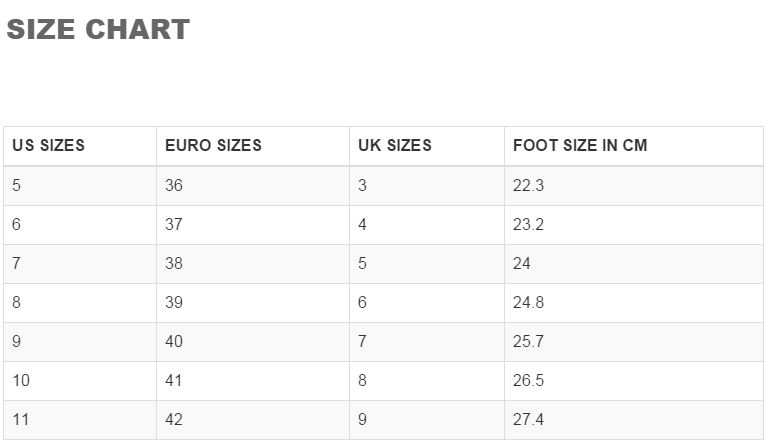Screen dimensions: 771x447
Task: Select Euro size 38 cell
Action: 253,264
